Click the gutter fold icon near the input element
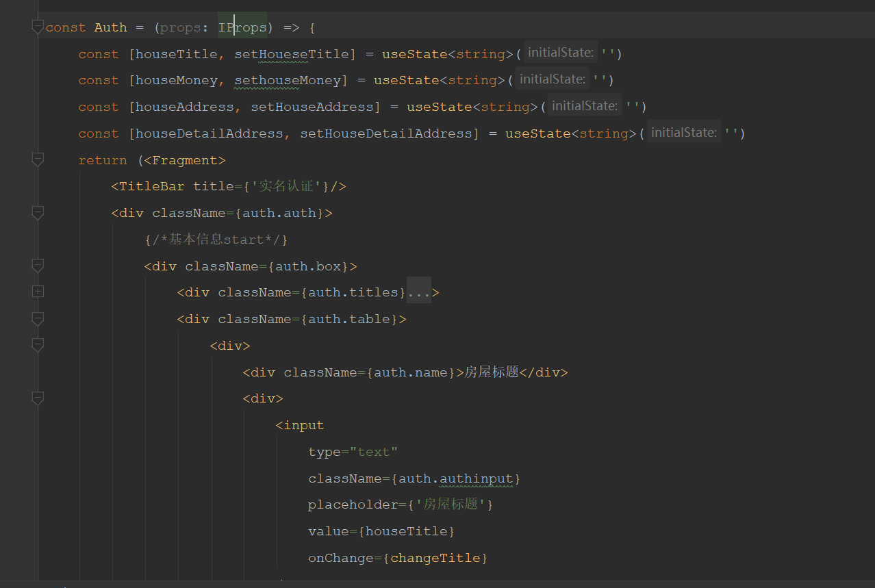The width and height of the screenshot is (875, 588). [38, 398]
